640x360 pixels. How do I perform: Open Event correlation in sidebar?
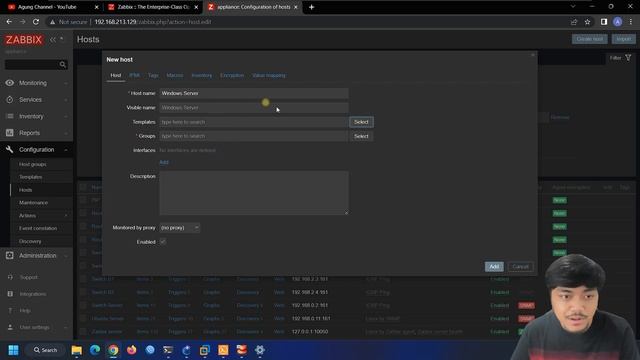(38, 228)
